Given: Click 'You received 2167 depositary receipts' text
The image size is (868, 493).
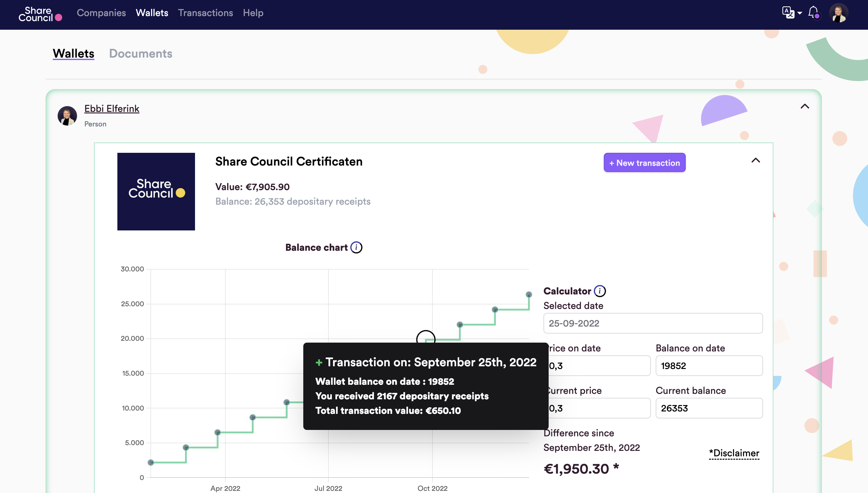Looking at the screenshot, I should [x=402, y=396].
